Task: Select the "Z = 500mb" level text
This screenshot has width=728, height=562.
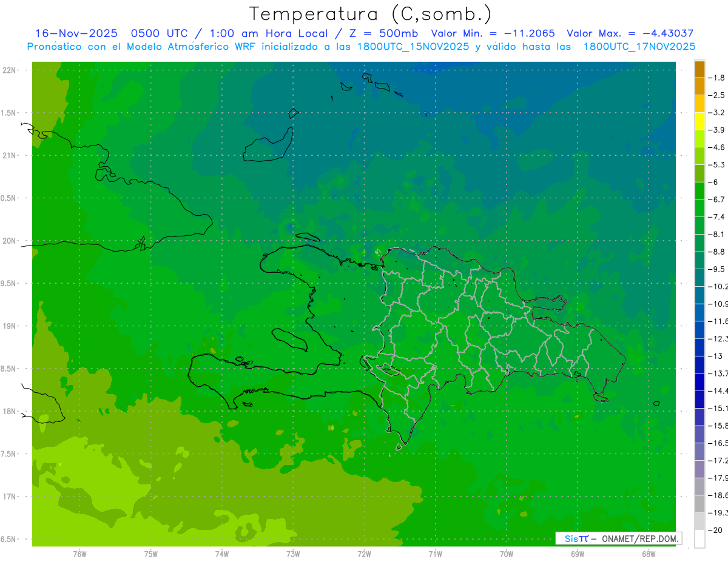Action: (383, 33)
